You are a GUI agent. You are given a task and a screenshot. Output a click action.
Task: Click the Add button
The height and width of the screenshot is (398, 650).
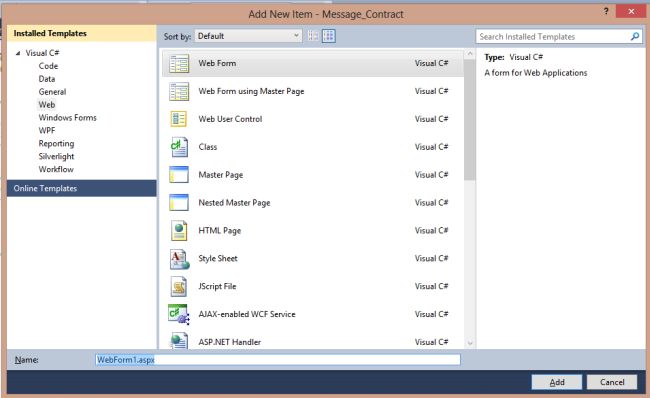click(557, 382)
